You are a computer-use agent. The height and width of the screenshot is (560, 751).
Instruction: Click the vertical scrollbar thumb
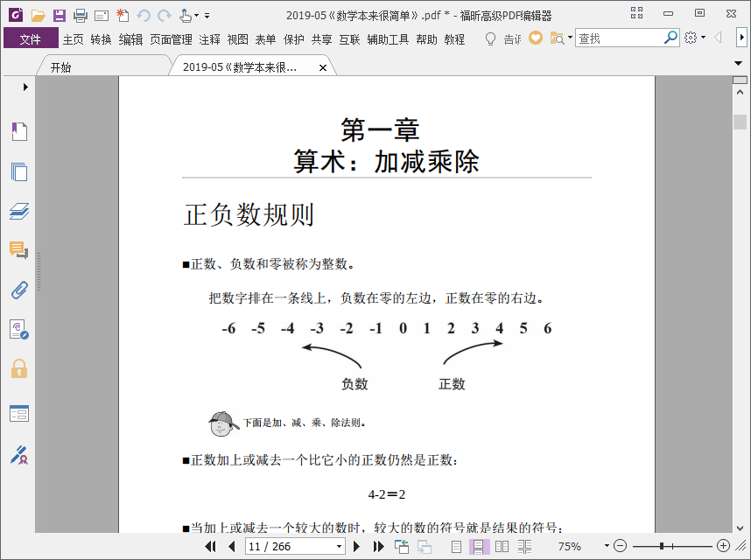pos(740,122)
